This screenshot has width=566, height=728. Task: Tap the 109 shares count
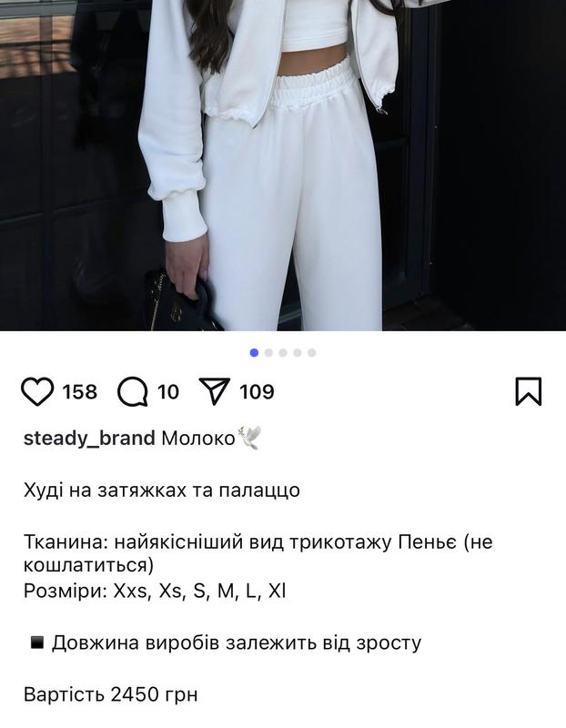[257, 392]
